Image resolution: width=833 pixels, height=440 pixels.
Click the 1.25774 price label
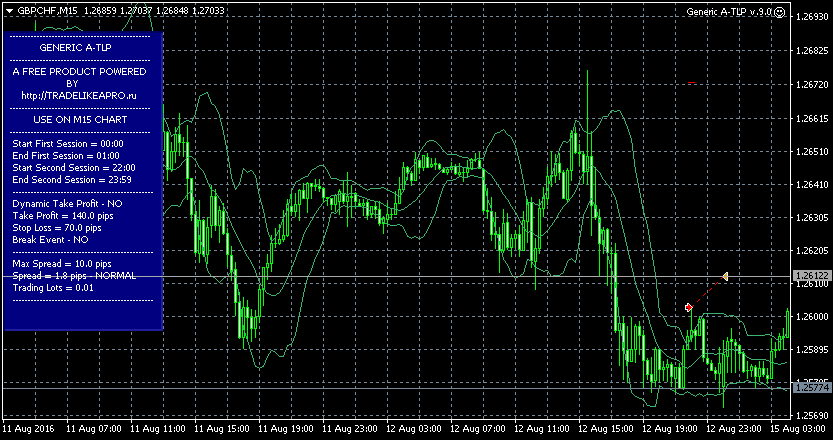pos(811,388)
